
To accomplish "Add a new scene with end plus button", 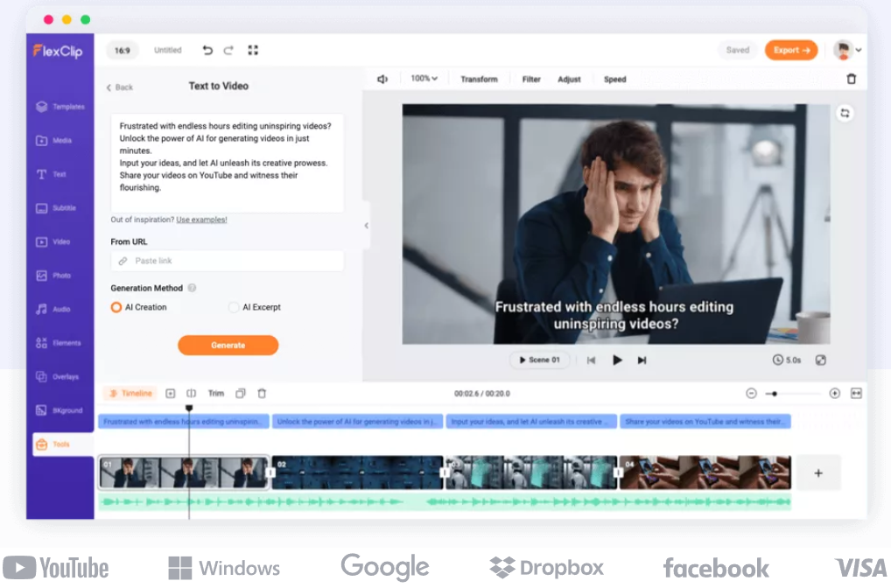I will pyautogui.click(x=818, y=472).
